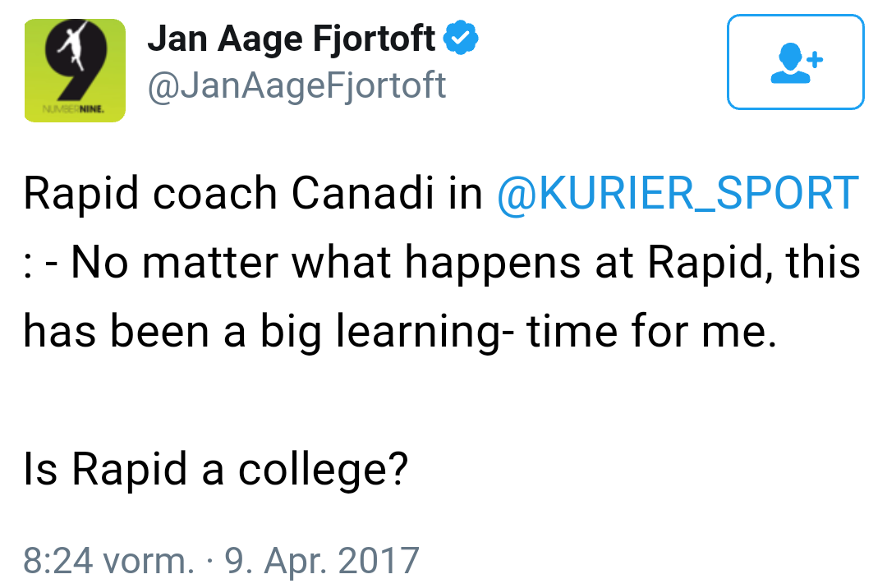Open Jan Aage Fjortoft display name
The width and height of the screenshot is (887, 588).
point(291,39)
